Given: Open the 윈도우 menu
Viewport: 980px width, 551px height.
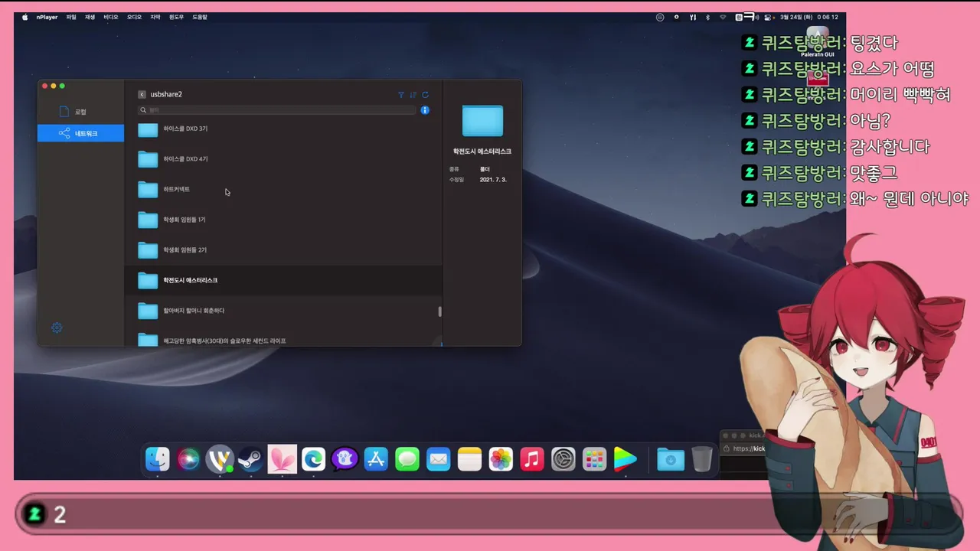Looking at the screenshot, I should [176, 17].
